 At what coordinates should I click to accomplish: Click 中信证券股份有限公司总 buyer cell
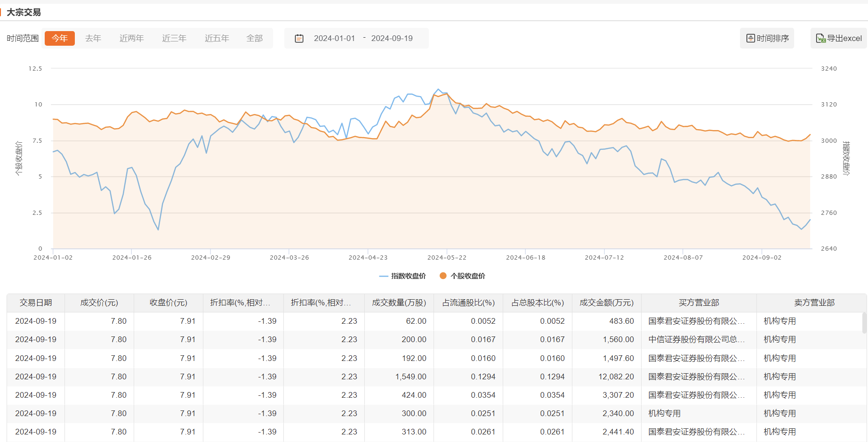pos(696,340)
